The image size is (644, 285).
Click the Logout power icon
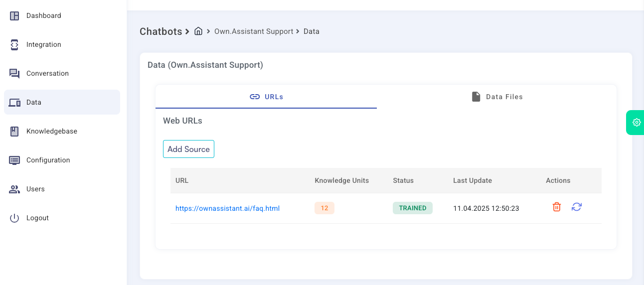pos(14,218)
